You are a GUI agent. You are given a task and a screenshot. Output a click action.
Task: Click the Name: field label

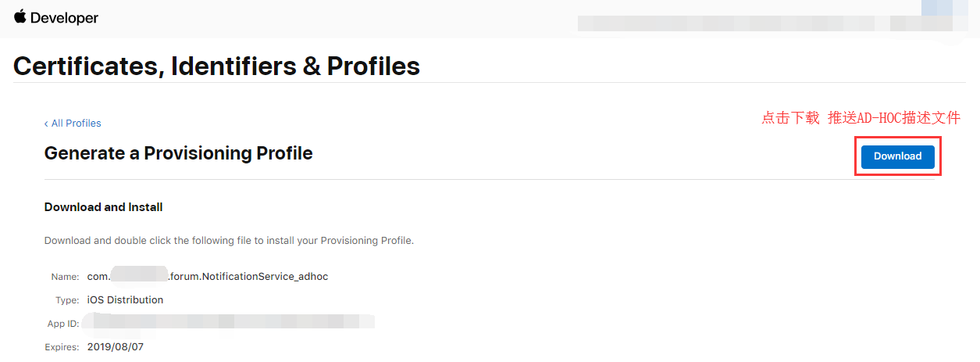pyautogui.click(x=66, y=277)
